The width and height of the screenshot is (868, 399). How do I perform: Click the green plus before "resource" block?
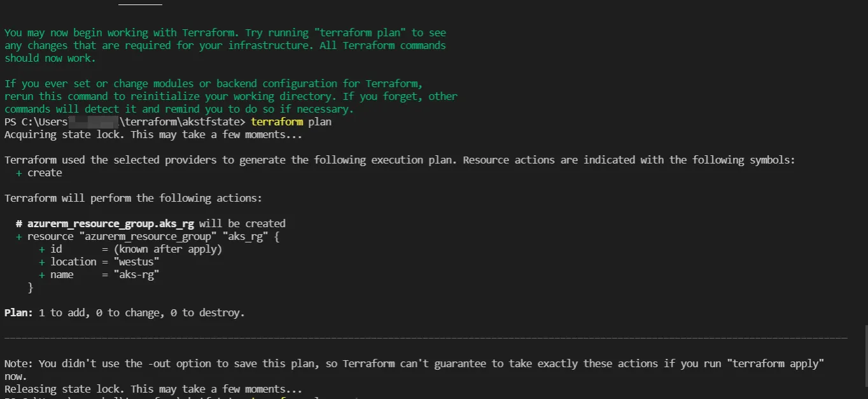point(19,236)
